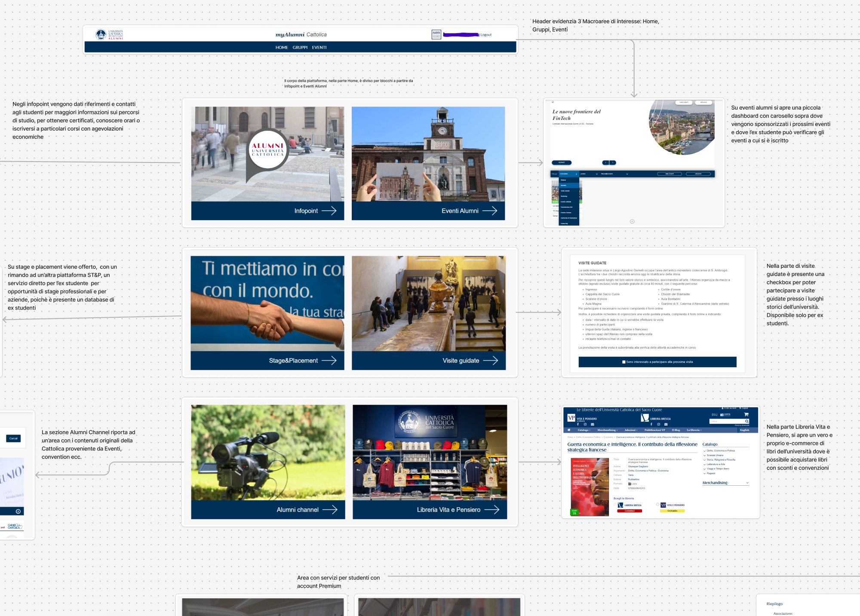Click the arrow icon beside Infopoint
This screenshot has height=616, width=860.
tap(329, 211)
